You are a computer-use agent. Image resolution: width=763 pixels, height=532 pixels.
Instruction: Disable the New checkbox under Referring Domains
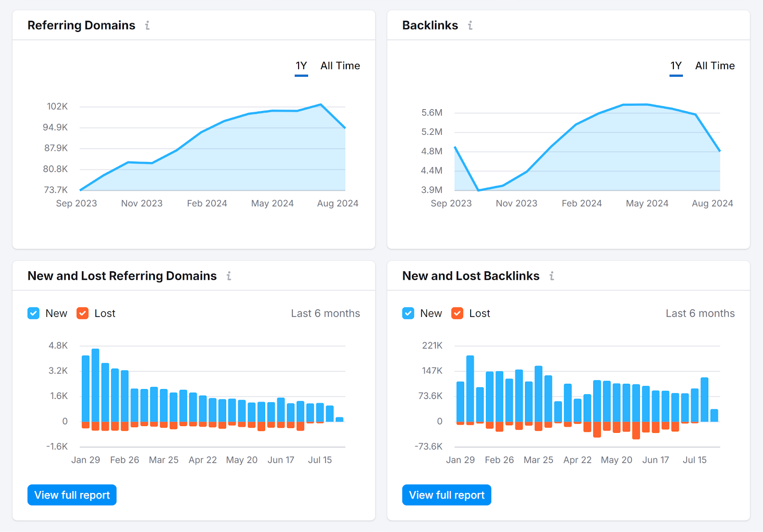(x=33, y=313)
